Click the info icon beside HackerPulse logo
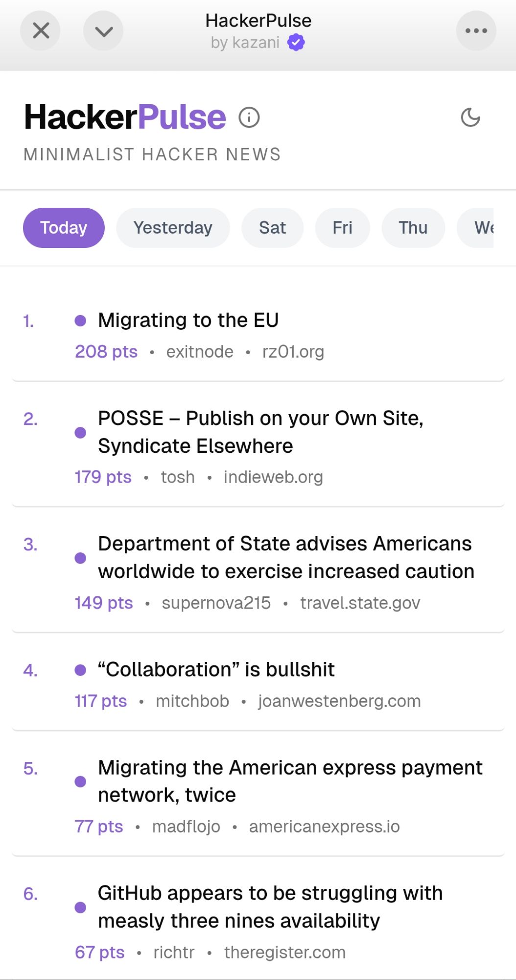 pyautogui.click(x=249, y=118)
